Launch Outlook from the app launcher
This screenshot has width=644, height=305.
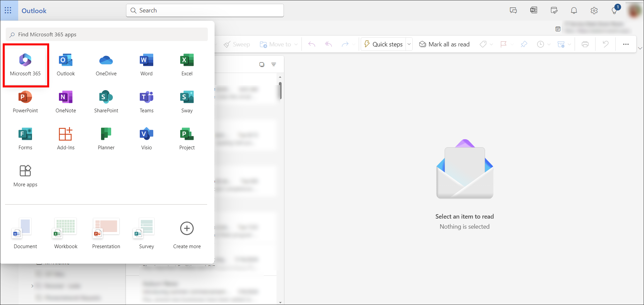pyautogui.click(x=66, y=65)
